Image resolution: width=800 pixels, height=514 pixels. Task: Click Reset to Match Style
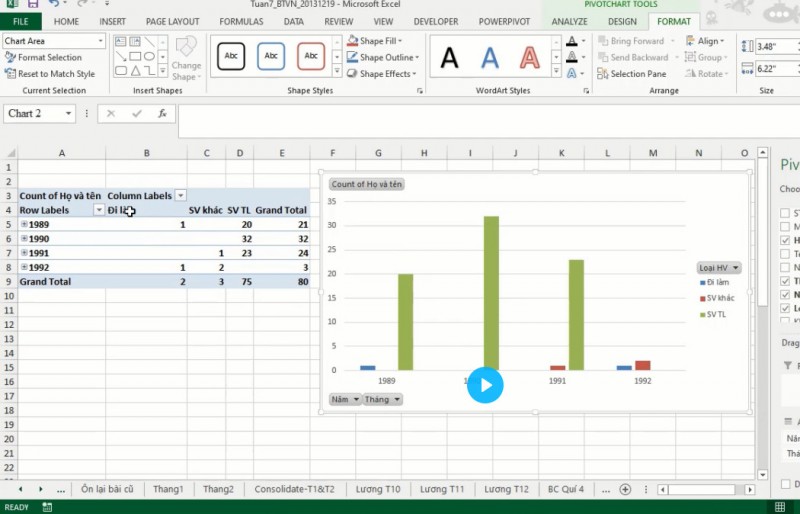coord(50,74)
